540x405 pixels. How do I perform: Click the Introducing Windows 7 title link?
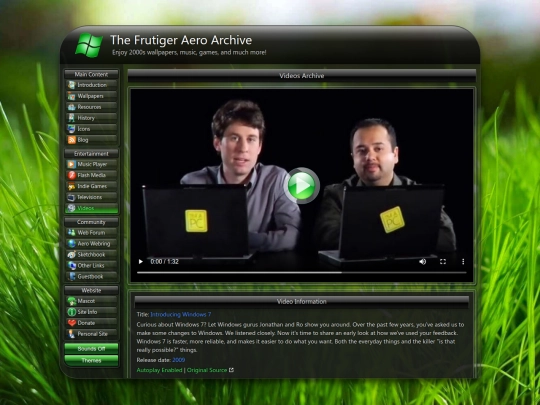[181, 314]
